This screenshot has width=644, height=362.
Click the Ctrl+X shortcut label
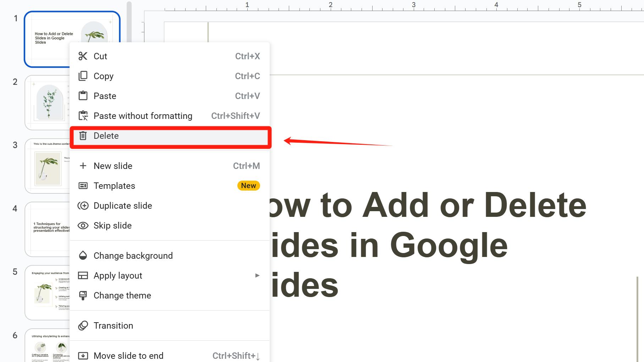[x=247, y=56]
